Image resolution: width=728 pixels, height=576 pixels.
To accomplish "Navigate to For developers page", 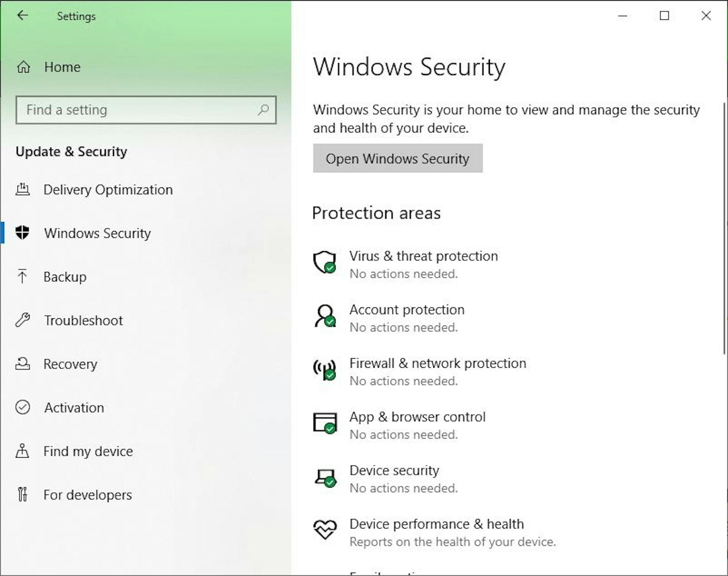I will point(88,495).
